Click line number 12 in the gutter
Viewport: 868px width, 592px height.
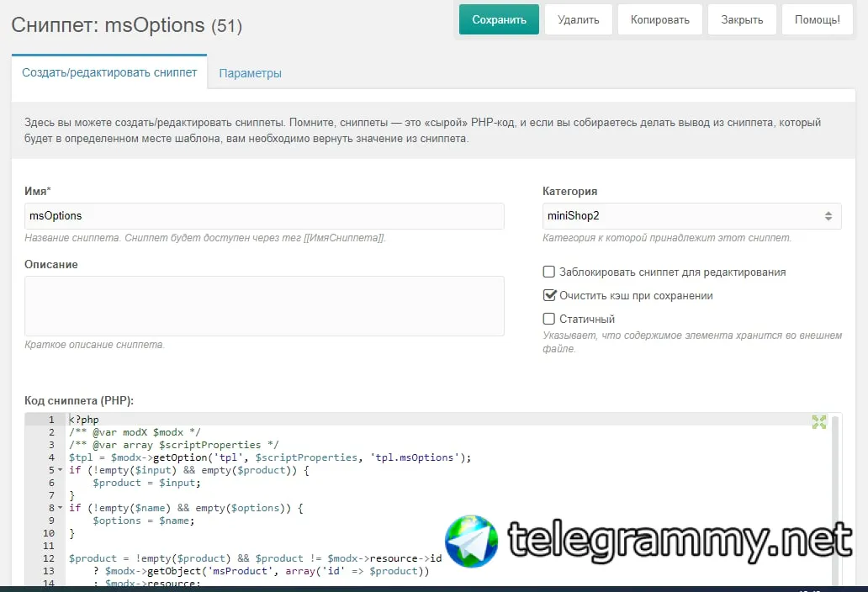click(49, 558)
